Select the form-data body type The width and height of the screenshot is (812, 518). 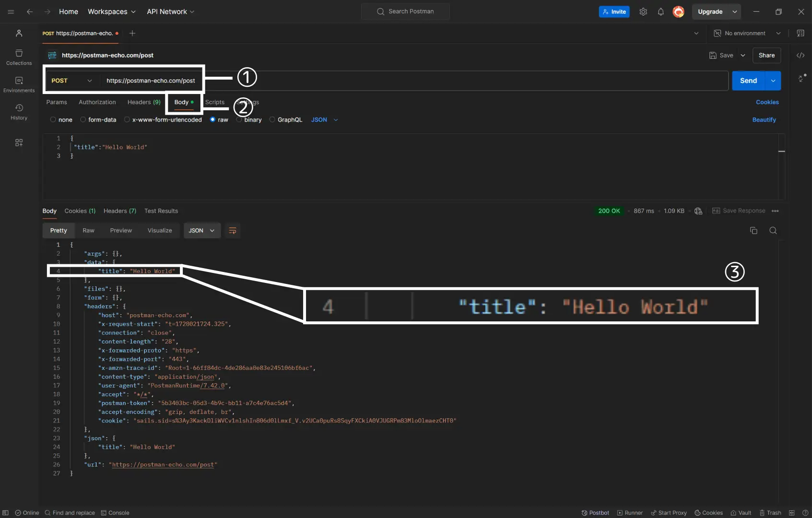tap(98, 120)
